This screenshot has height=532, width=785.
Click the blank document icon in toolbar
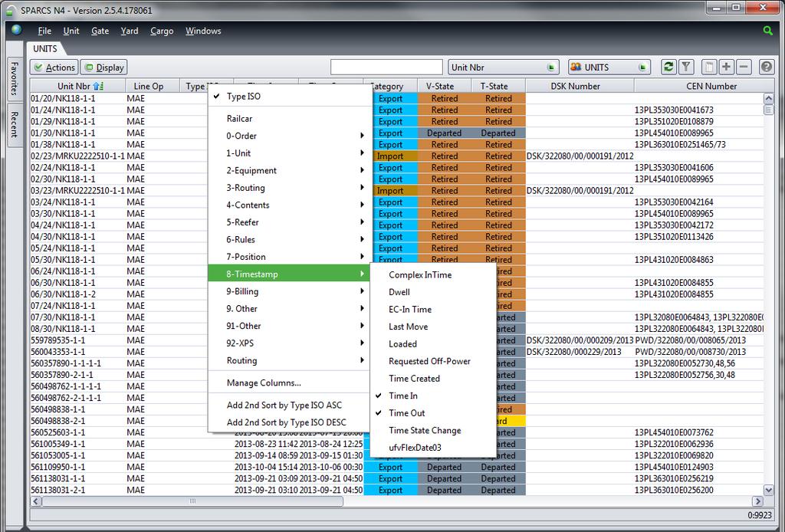click(709, 67)
